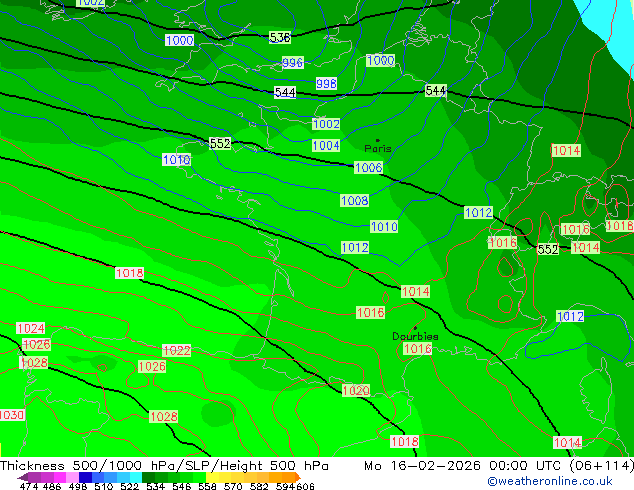634x490 pixels.
Task: Click the 570 legend value
Action: point(233,486)
